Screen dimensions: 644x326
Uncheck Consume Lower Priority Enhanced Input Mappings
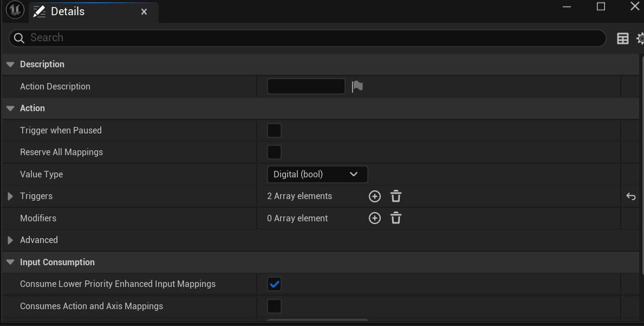(275, 284)
